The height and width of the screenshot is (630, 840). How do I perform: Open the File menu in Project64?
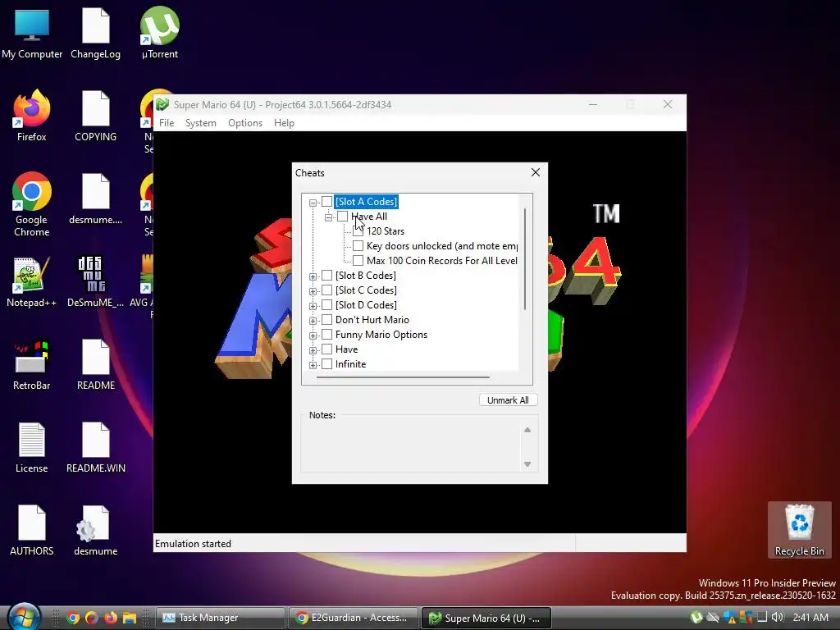point(167,123)
